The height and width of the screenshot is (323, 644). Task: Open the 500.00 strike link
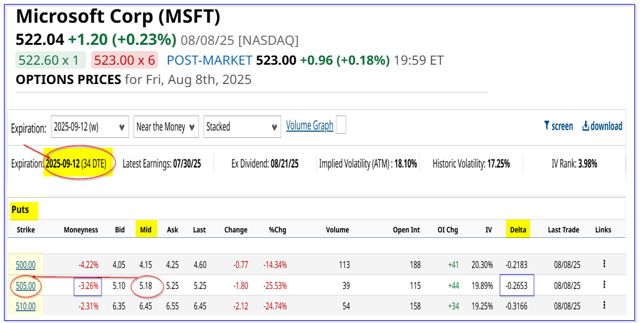tap(26, 265)
